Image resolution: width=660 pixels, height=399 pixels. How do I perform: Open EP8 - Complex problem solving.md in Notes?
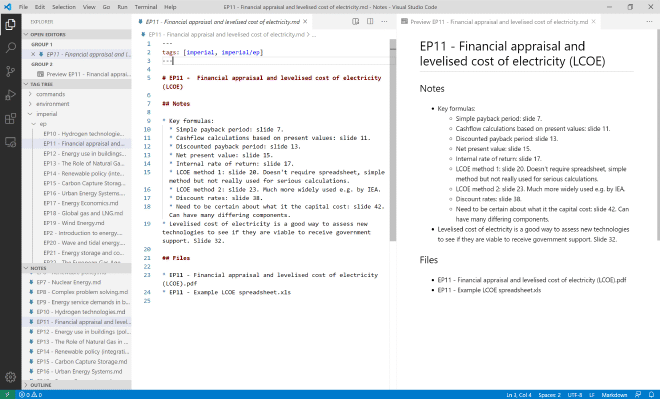[x=82, y=292]
